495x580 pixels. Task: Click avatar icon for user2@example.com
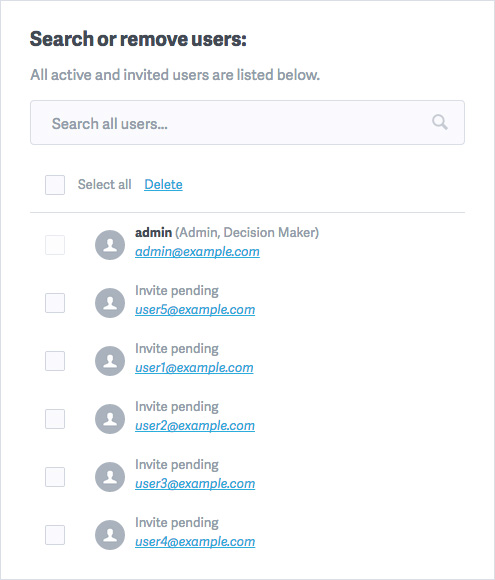[110, 419]
